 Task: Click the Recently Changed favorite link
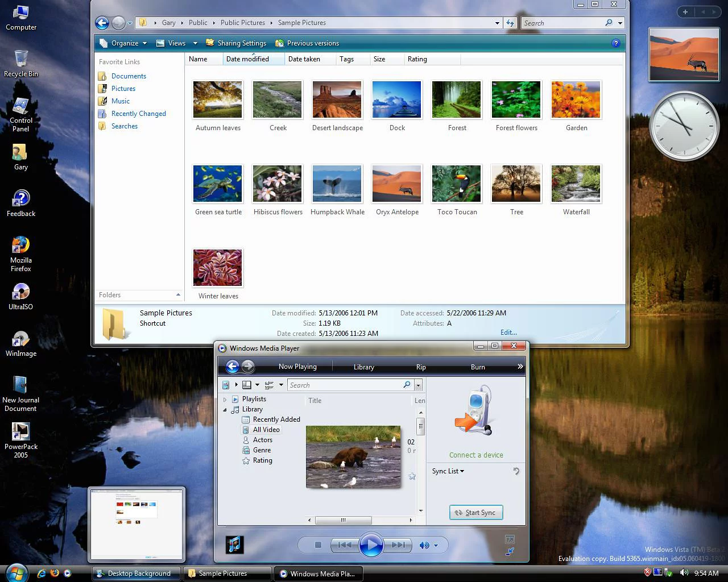(138, 114)
